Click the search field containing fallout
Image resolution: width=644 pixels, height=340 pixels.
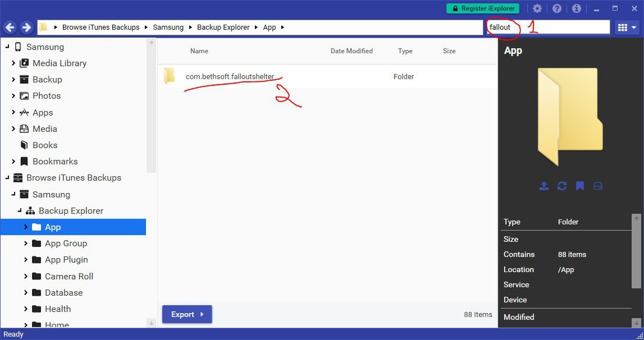548,27
